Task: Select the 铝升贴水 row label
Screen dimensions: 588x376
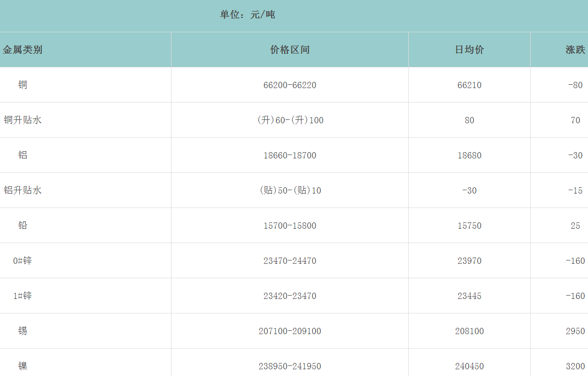Action: coord(23,190)
